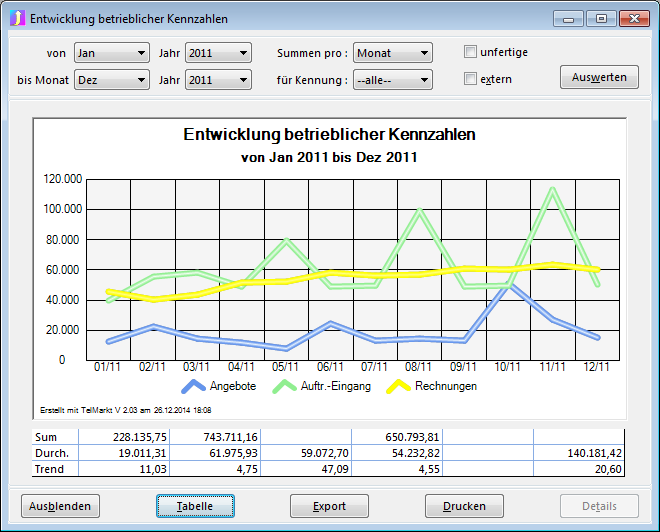Open the 'Summen pro' Monat dropdown
The height and width of the screenshot is (532, 660).
(392, 53)
